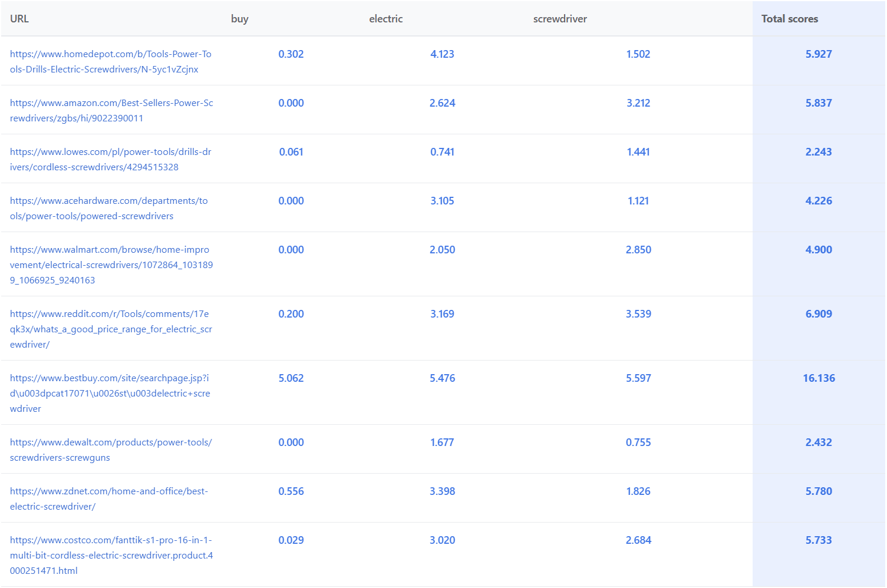Click screwdriver score 0.755
The image size is (887, 588).
pos(638,442)
